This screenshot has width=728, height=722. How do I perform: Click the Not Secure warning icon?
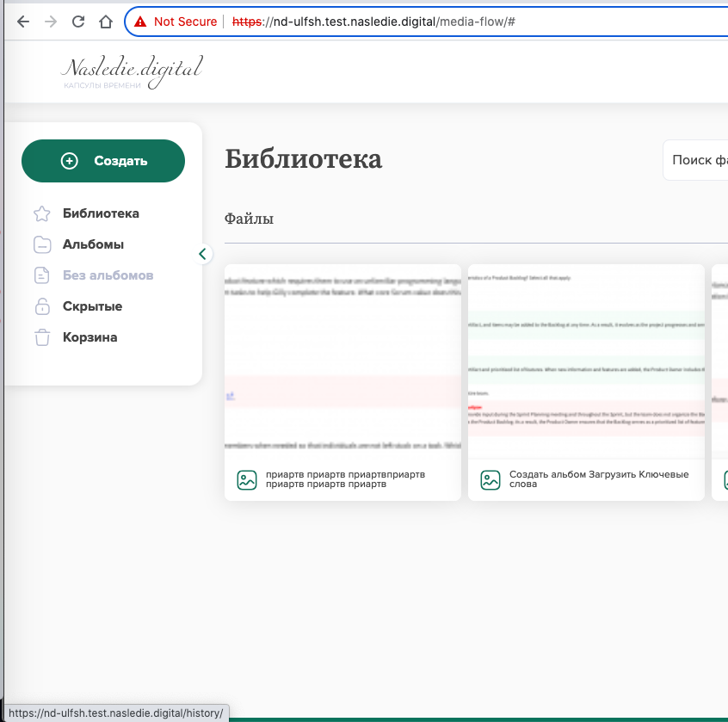(x=140, y=22)
